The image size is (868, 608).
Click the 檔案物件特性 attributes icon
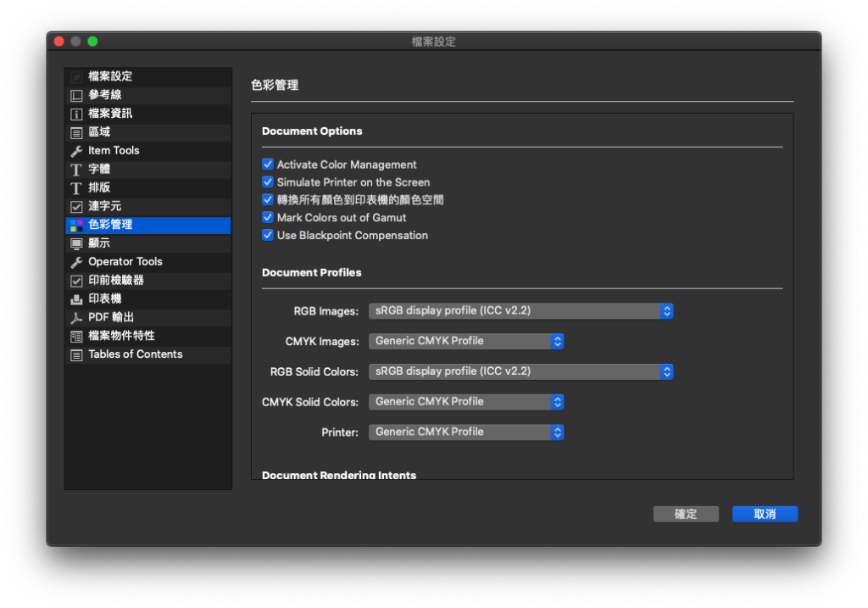click(x=76, y=337)
